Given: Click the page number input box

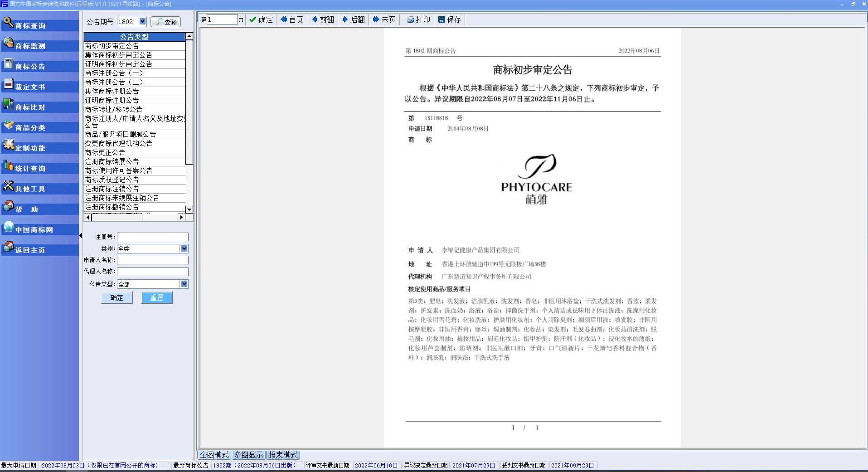Looking at the screenshot, I should [x=222, y=19].
